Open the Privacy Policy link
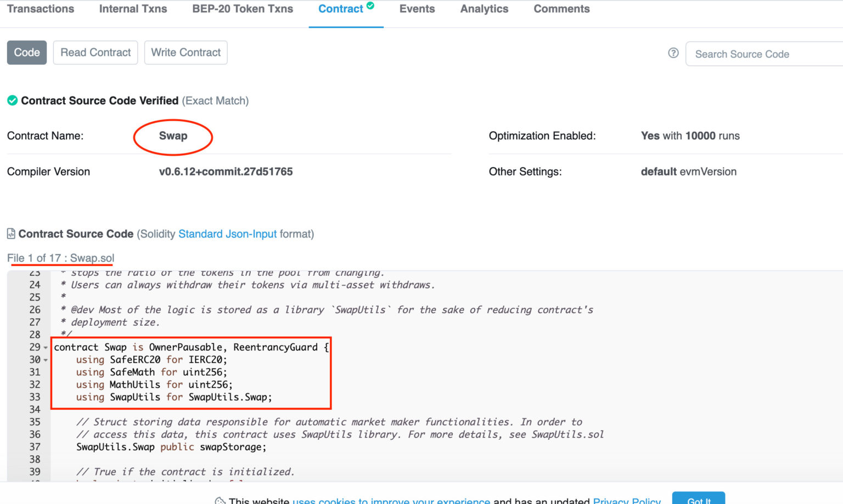The width and height of the screenshot is (843, 504). pyautogui.click(x=627, y=501)
